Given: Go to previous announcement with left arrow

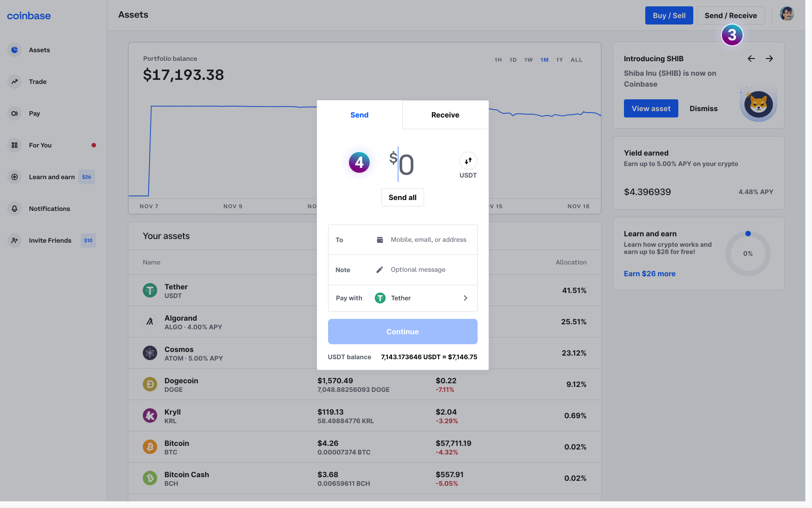Looking at the screenshot, I should 751,59.
